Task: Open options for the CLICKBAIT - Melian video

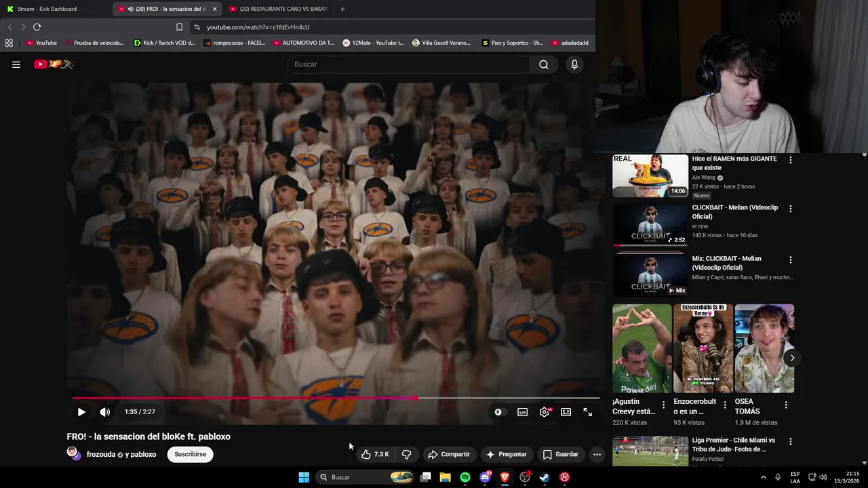Action: [x=790, y=209]
